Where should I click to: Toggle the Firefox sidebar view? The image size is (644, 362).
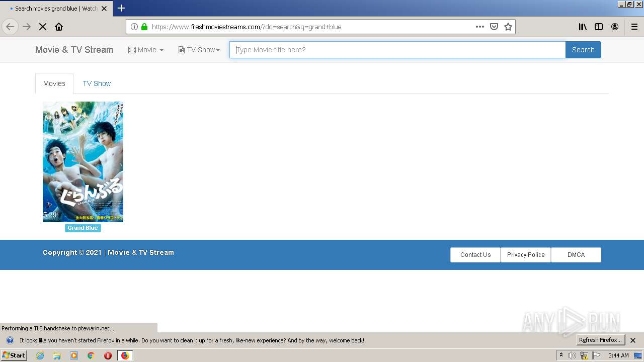pyautogui.click(x=599, y=27)
